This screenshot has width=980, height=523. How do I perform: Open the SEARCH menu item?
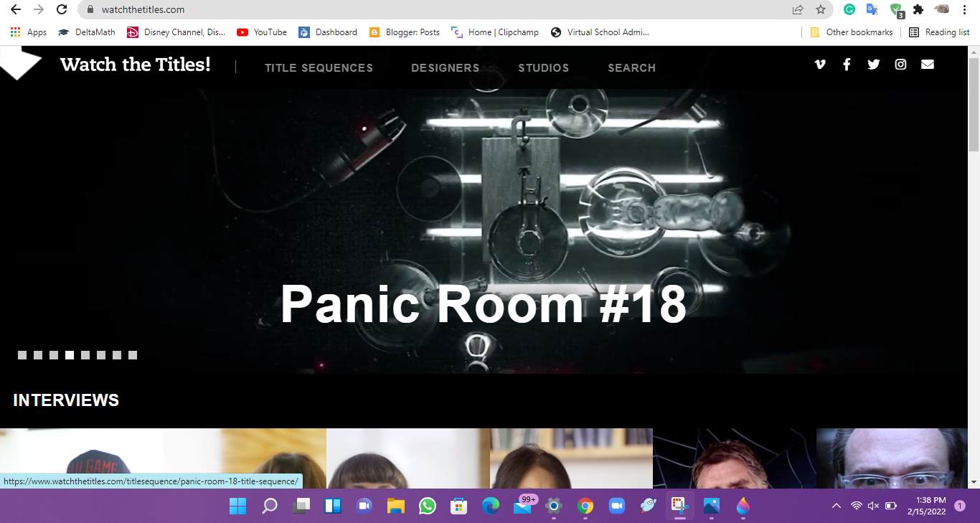pos(632,68)
